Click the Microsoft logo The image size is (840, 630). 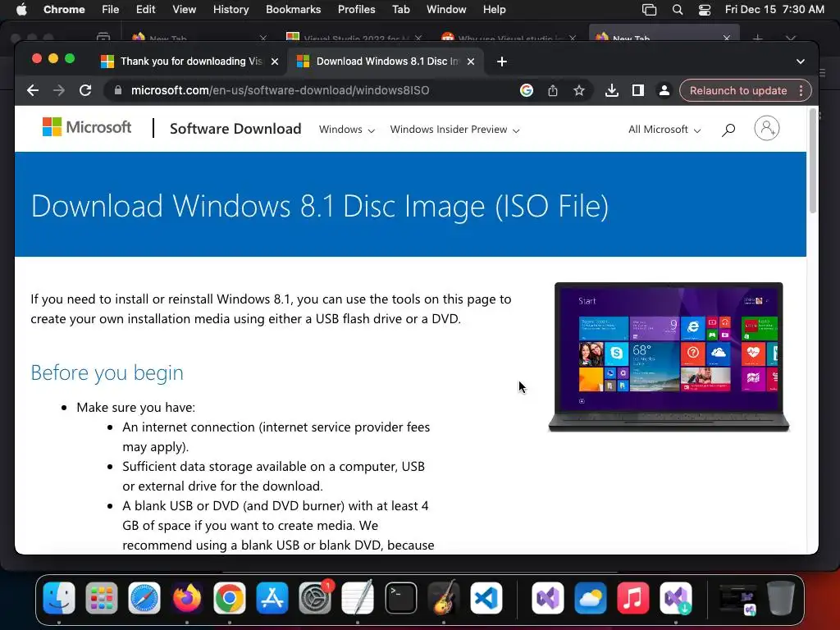(x=87, y=127)
